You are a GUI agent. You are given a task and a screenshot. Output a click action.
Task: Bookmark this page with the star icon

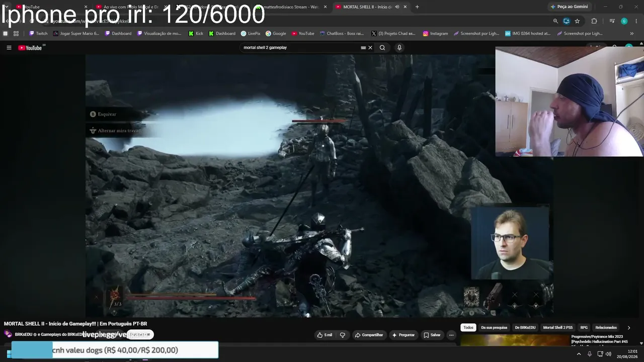pos(577,21)
